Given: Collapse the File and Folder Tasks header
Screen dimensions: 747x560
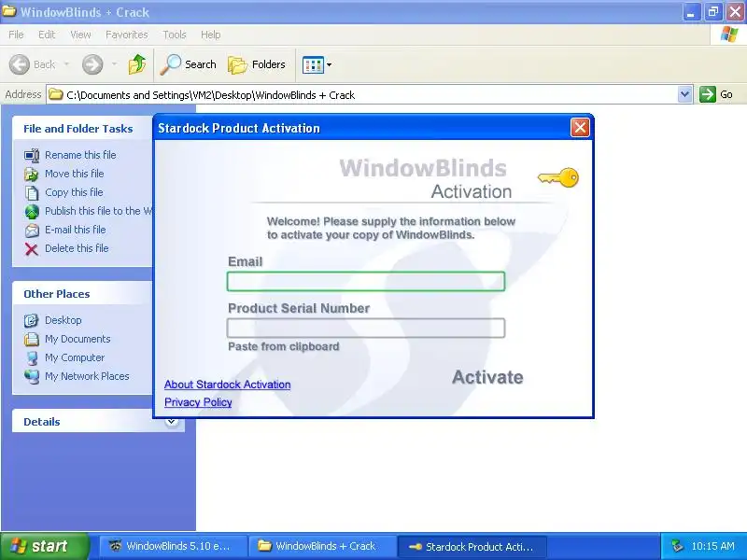Looking at the screenshot, I should coord(82,128).
